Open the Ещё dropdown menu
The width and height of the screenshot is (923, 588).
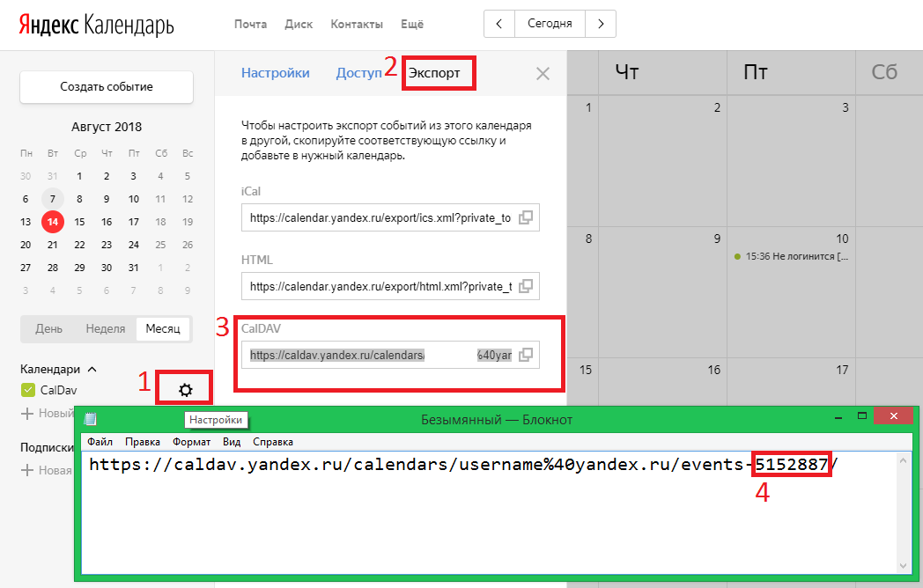tap(413, 24)
